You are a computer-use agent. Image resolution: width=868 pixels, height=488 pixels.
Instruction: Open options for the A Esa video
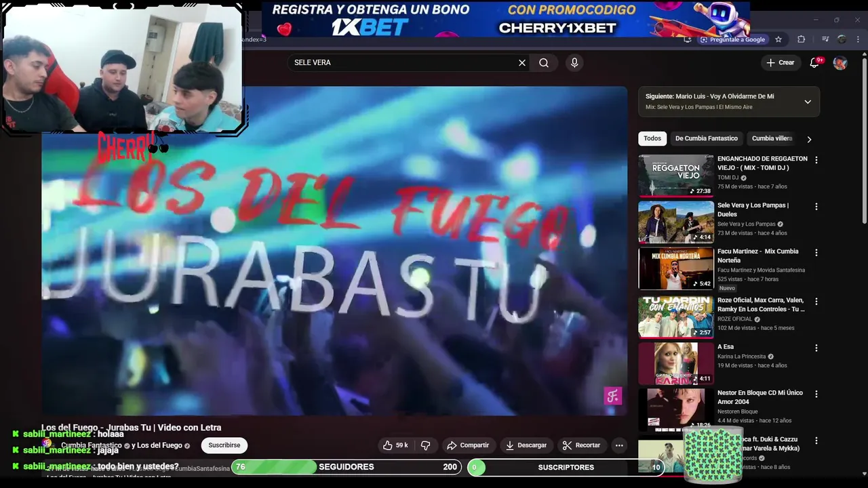(x=816, y=348)
